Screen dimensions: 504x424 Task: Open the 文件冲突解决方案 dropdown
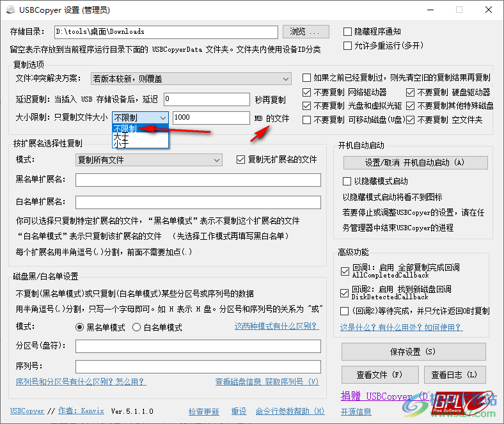tap(191, 79)
